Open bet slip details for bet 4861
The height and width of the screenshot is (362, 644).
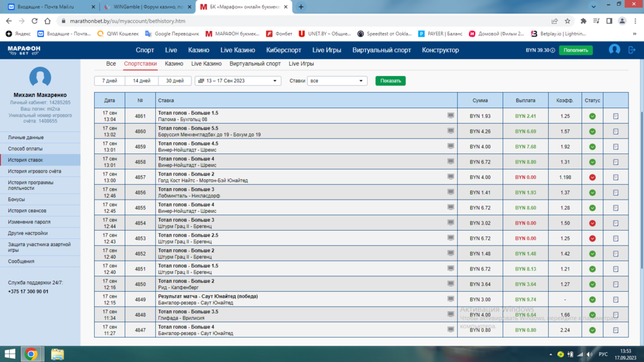point(616,117)
